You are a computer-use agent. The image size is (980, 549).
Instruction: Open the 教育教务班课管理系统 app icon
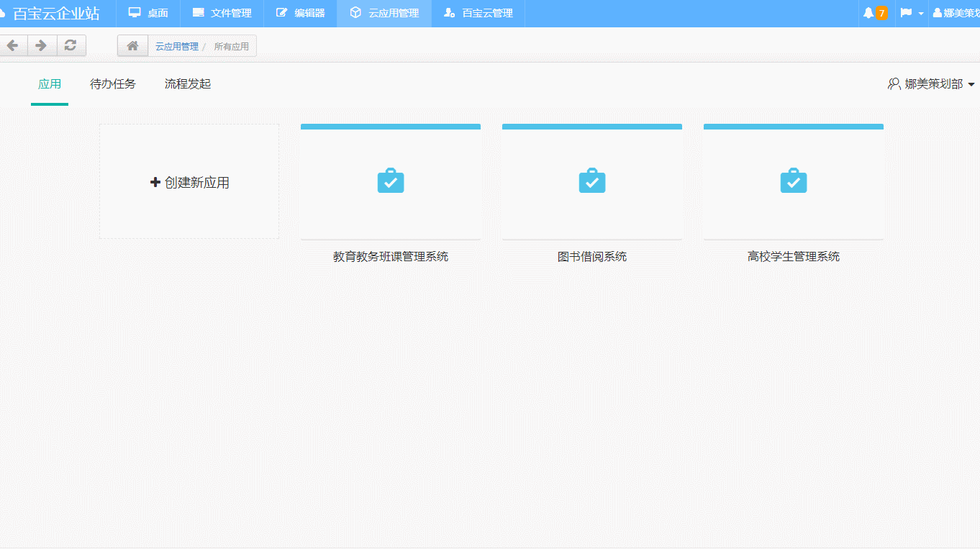390,181
